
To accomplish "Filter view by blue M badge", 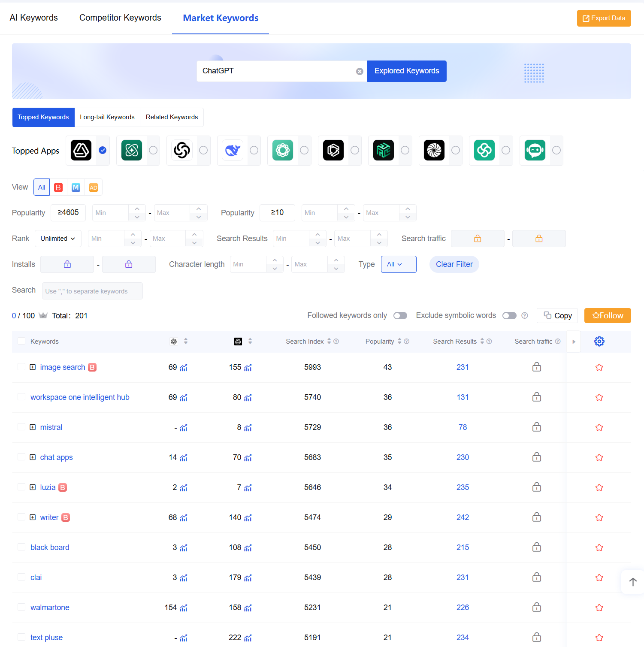I will pos(76,187).
